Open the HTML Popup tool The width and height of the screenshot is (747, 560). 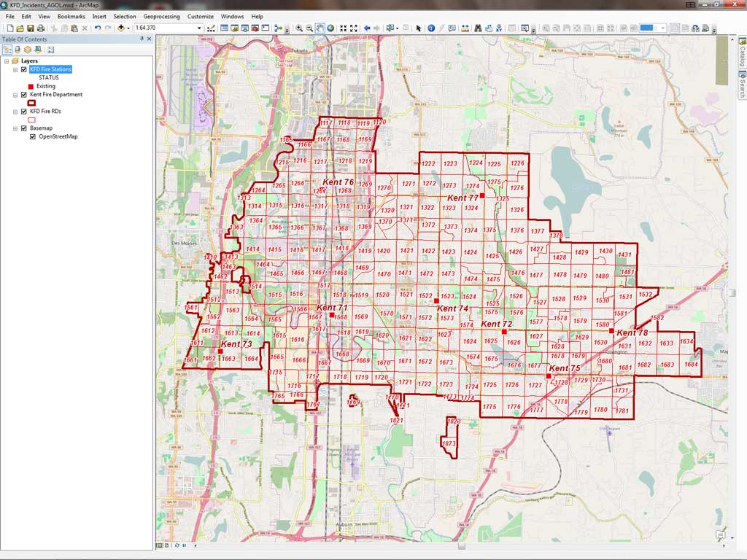(452, 28)
